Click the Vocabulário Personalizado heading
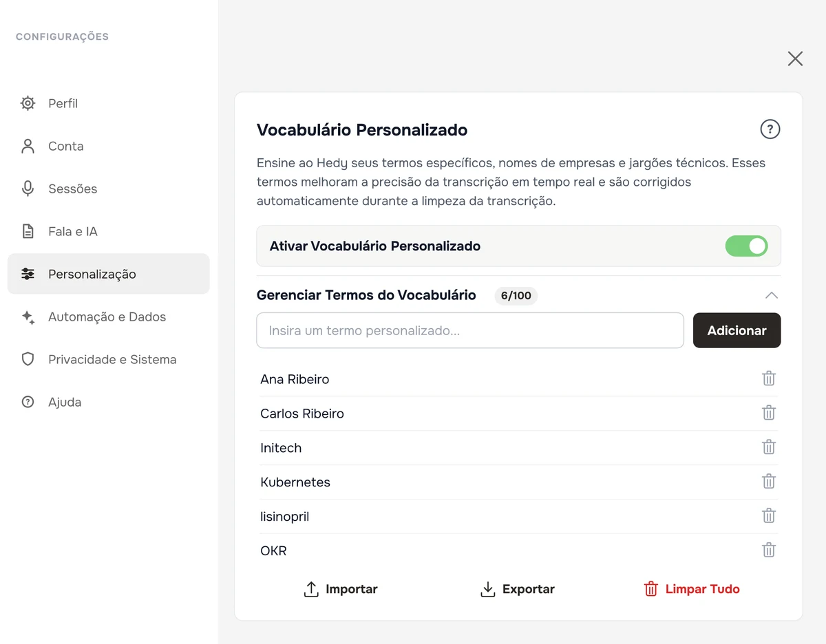Viewport: 826px width, 644px height. point(362,129)
